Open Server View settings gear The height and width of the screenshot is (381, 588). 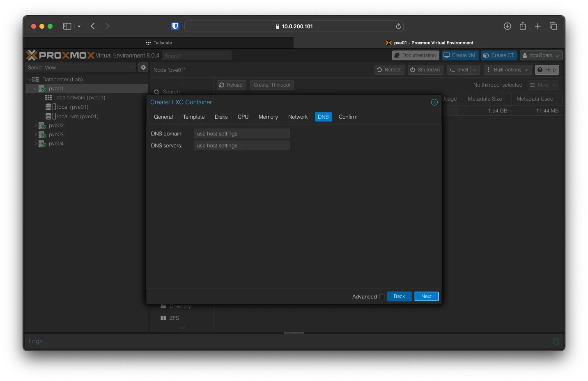143,67
